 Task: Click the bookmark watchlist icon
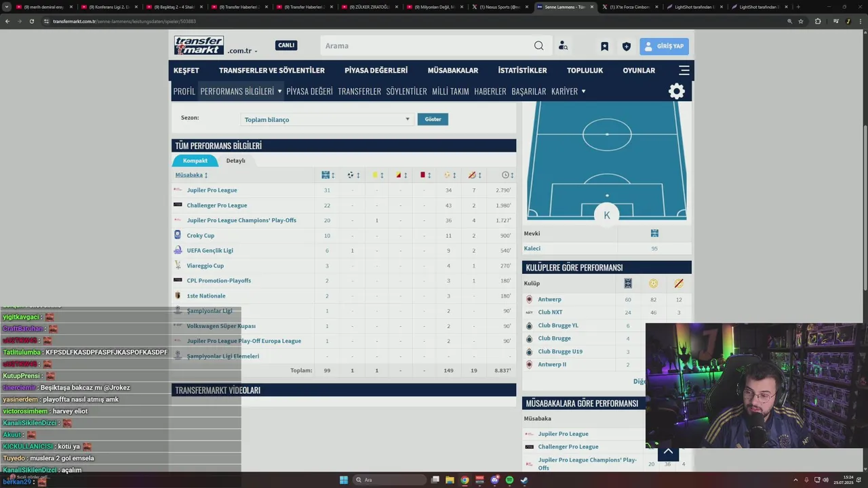(604, 46)
